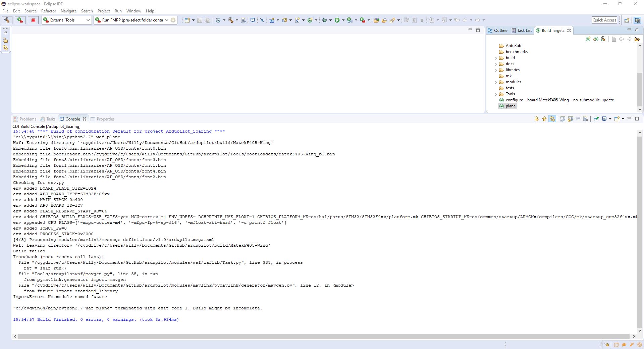The image size is (644, 349).
Task: Launch the Run button on the main toolbar
Action: pos(337,20)
